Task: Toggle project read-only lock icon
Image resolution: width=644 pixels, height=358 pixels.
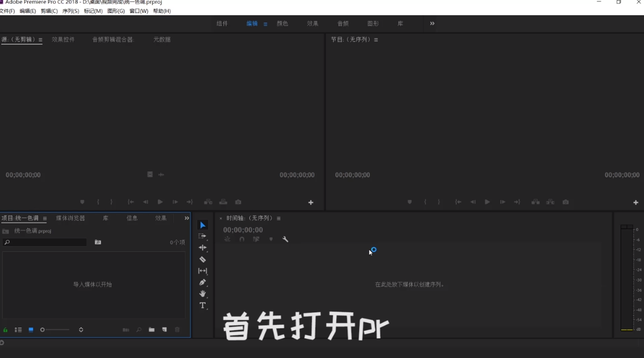Action: pyautogui.click(x=5, y=329)
